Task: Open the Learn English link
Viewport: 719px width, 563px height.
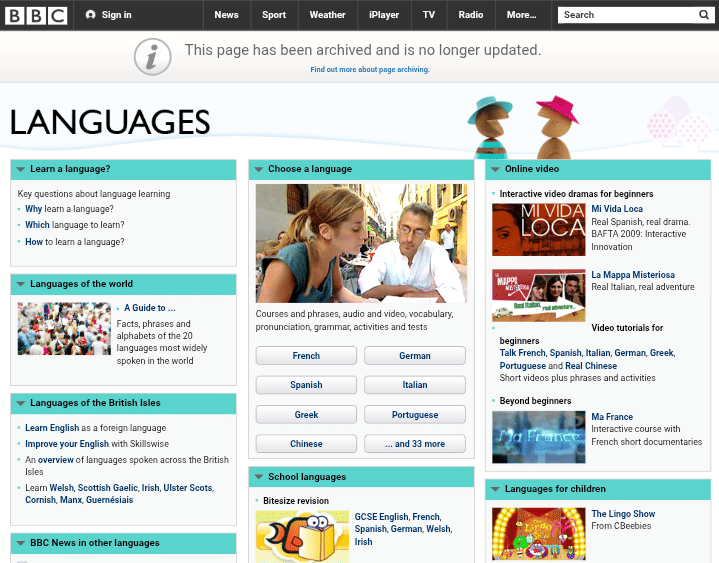Action: point(52,428)
